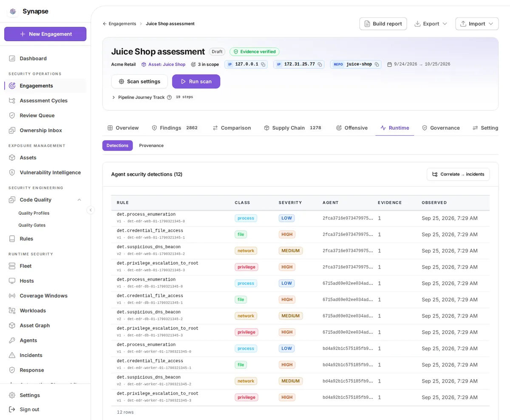Viewport: 510px width, 420px height.
Task: Click the privilege tag in det-edr-web-01 row
Action: pyautogui.click(x=246, y=267)
